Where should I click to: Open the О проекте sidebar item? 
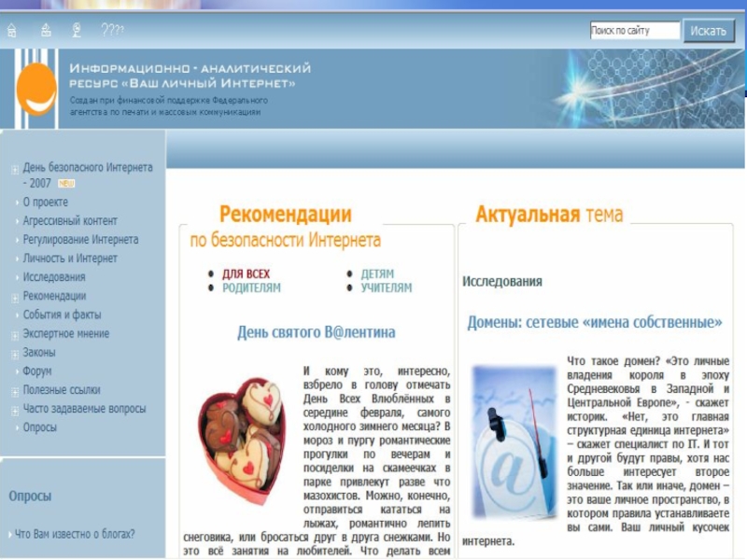45,202
